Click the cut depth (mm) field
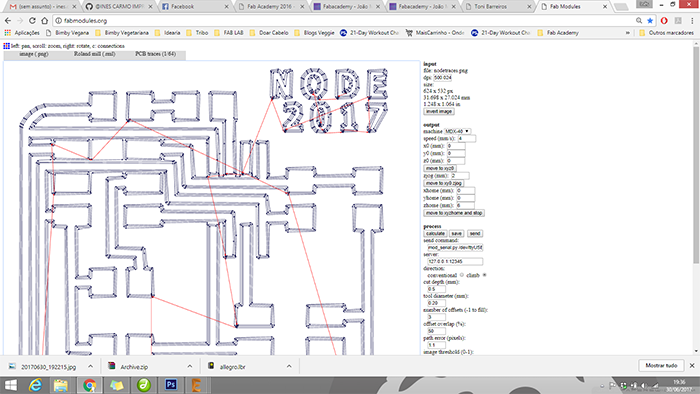 click(x=436, y=289)
